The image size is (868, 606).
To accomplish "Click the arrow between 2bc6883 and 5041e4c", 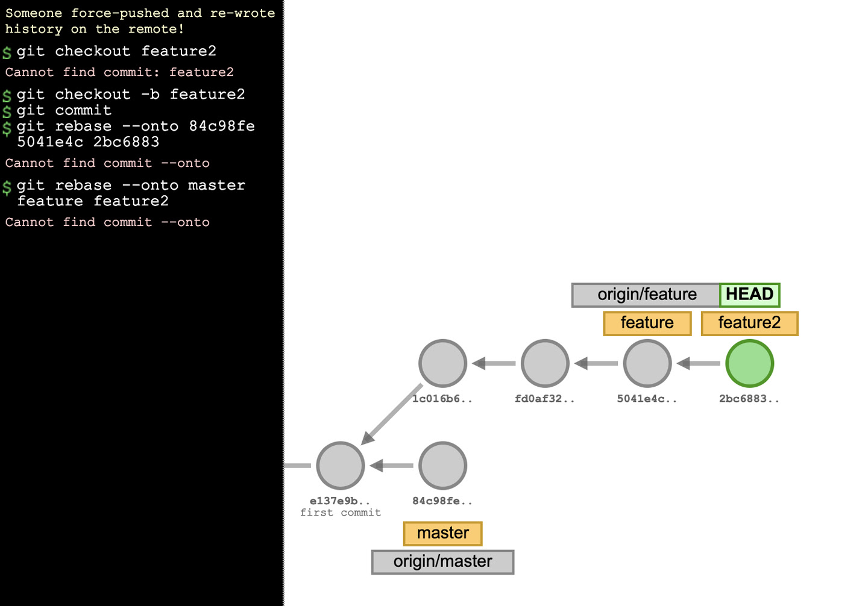I will 698,363.
